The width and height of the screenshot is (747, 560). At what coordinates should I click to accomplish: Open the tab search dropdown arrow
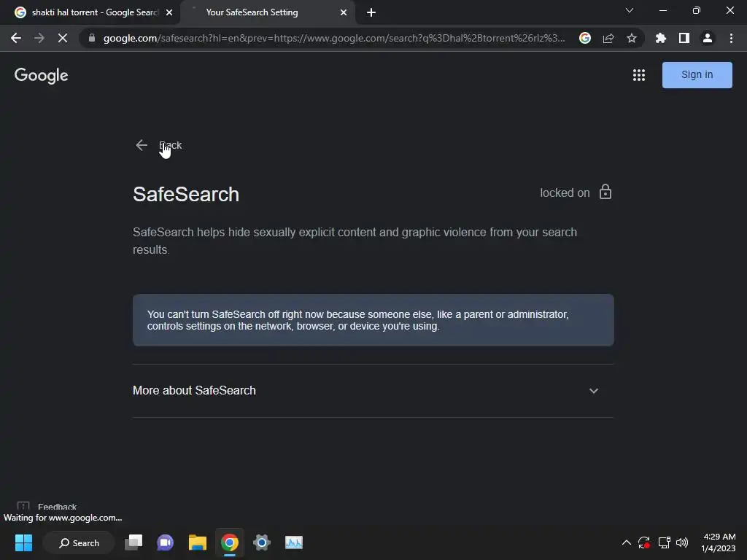click(x=630, y=10)
